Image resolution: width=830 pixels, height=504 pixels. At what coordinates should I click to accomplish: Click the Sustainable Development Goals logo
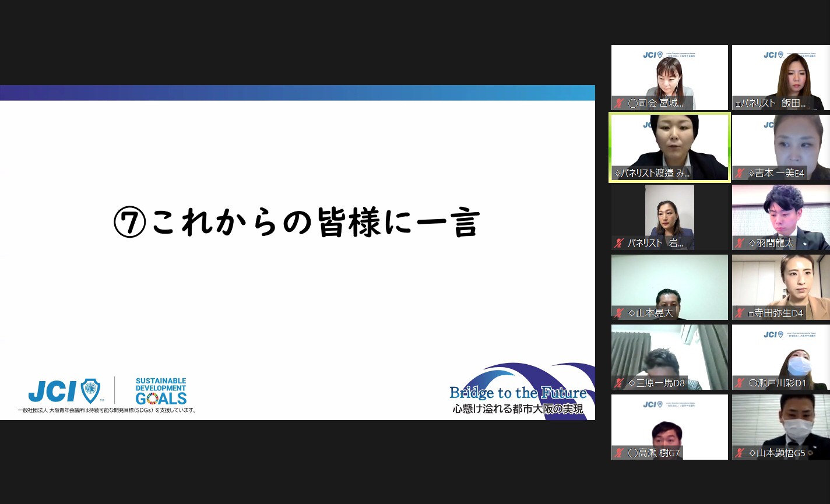point(161,391)
